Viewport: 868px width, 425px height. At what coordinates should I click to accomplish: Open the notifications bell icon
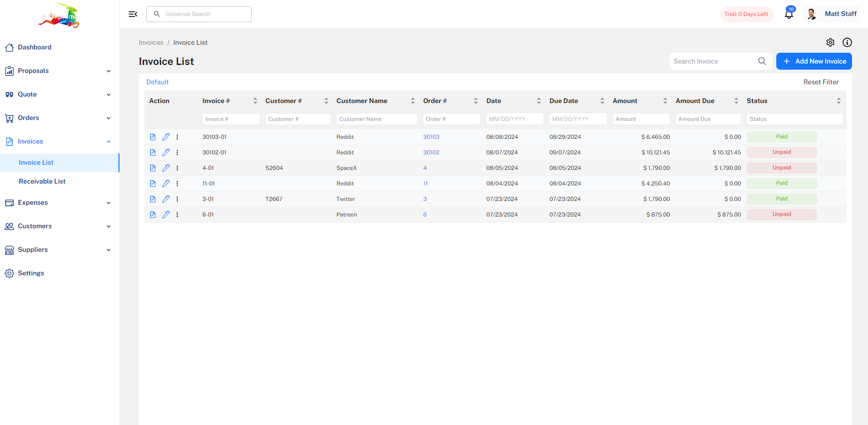[789, 14]
